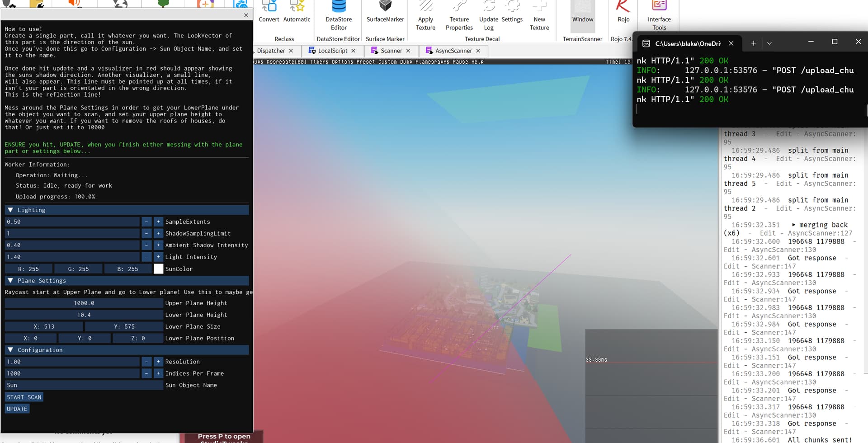868x443 pixels.
Task: Click the SurfaceMarker plugin icon
Action: [x=385, y=12]
